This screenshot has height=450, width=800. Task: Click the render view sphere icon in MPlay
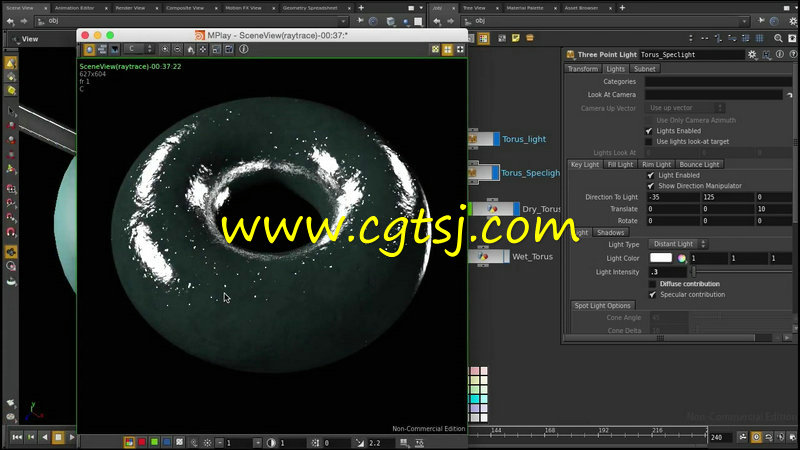(89, 49)
